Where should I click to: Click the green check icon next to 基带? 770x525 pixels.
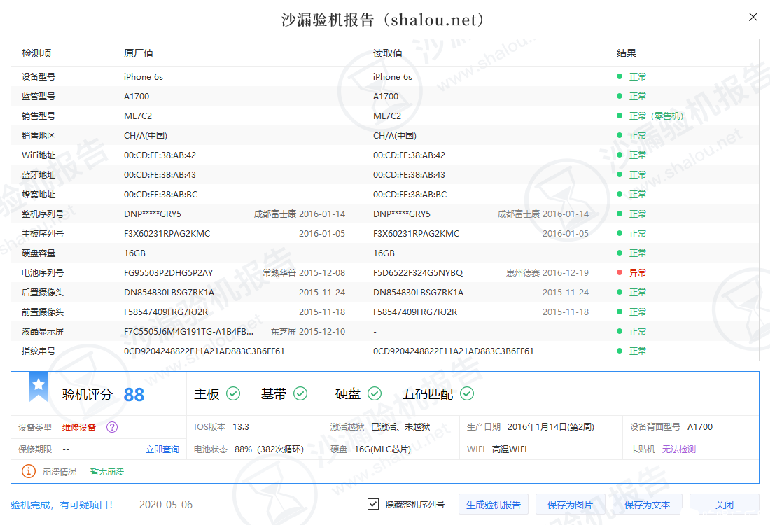pyautogui.click(x=300, y=393)
